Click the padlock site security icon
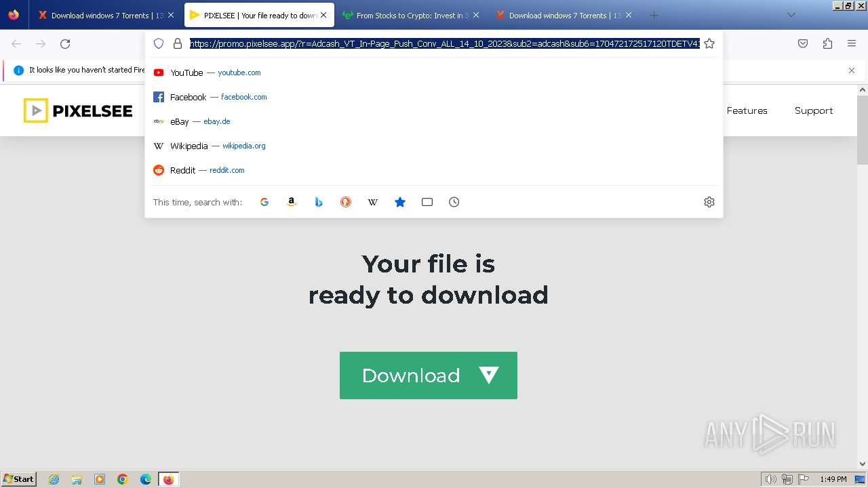 (x=178, y=43)
